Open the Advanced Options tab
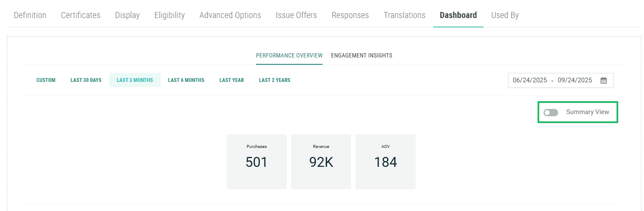The height and width of the screenshot is (211, 644). 230,15
